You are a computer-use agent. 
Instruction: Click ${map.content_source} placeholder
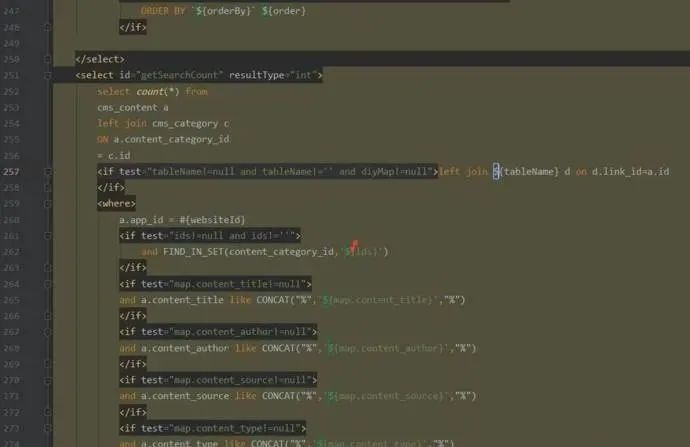[x=385, y=396]
